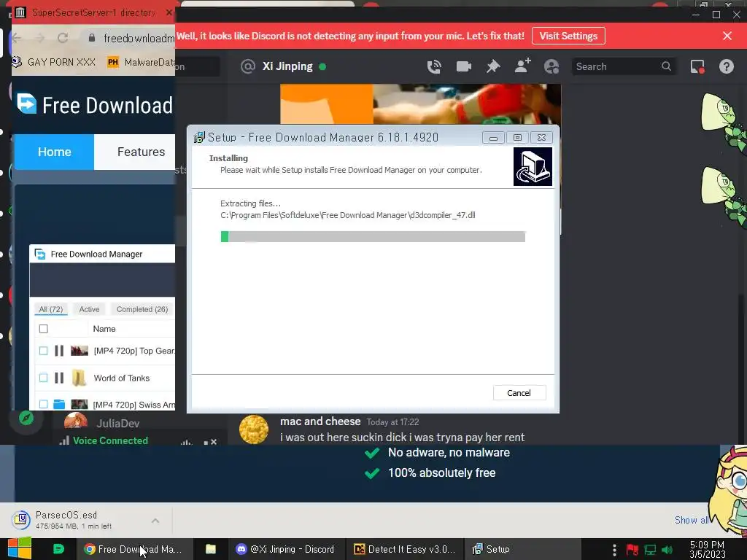Click the Name column header

click(x=104, y=329)
